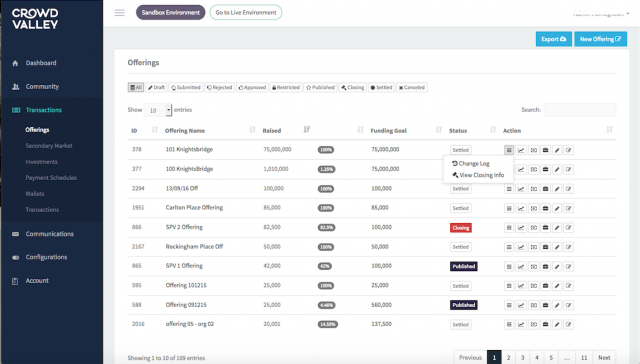Screen dimensions: 640x364
Task: Sort the table by Status column
Action: (x=472, y=131)
